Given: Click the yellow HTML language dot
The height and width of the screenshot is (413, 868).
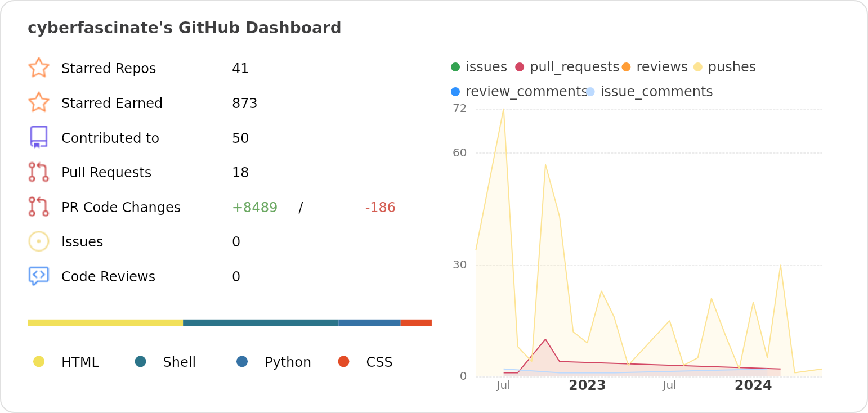Looking at the screenshot, I should coord(39,361).
